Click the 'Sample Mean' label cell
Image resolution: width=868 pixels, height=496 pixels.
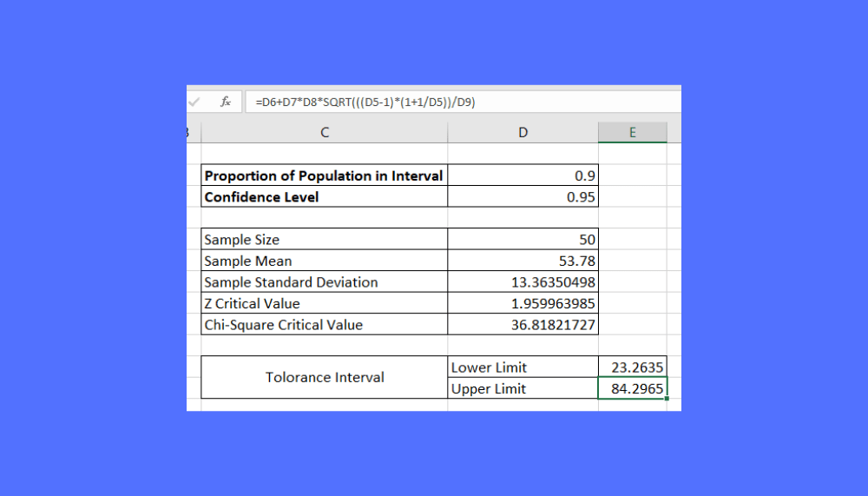[x=325, y=261]
